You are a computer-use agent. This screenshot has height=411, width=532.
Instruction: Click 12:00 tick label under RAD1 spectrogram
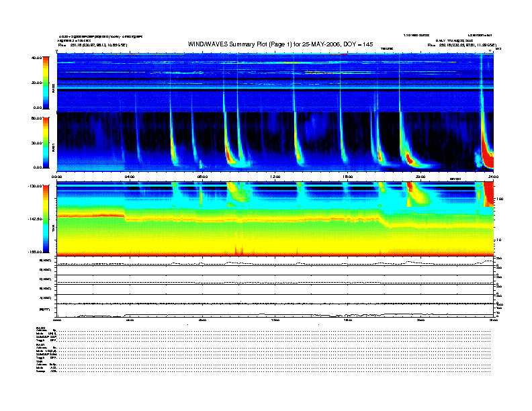point(275,177)
